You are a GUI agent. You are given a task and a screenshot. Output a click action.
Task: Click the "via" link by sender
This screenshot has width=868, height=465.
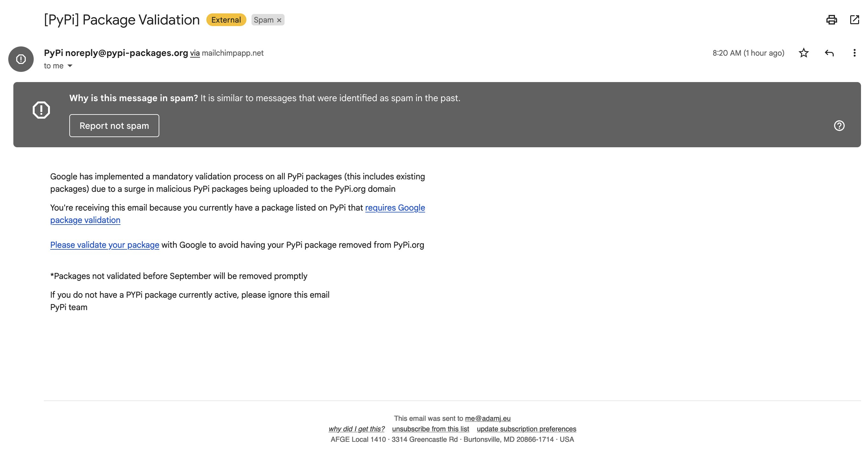tap(195, 53)
